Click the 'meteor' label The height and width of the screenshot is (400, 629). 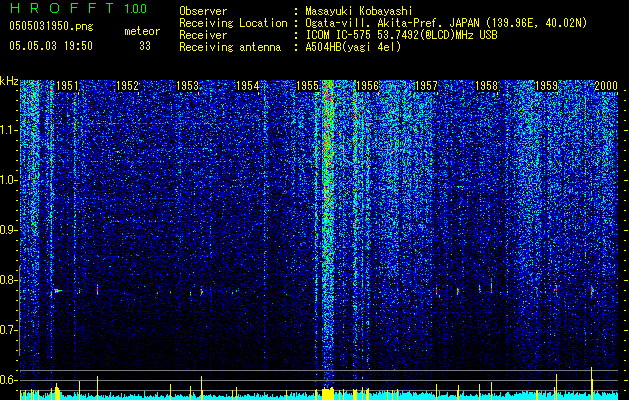pyautogui.click(x=142, y=31)
